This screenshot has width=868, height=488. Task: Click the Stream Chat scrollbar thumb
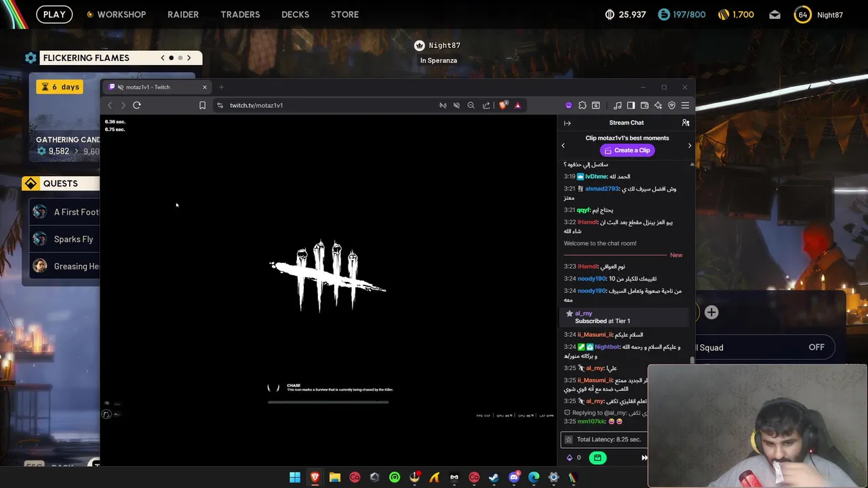coord(692,359)
